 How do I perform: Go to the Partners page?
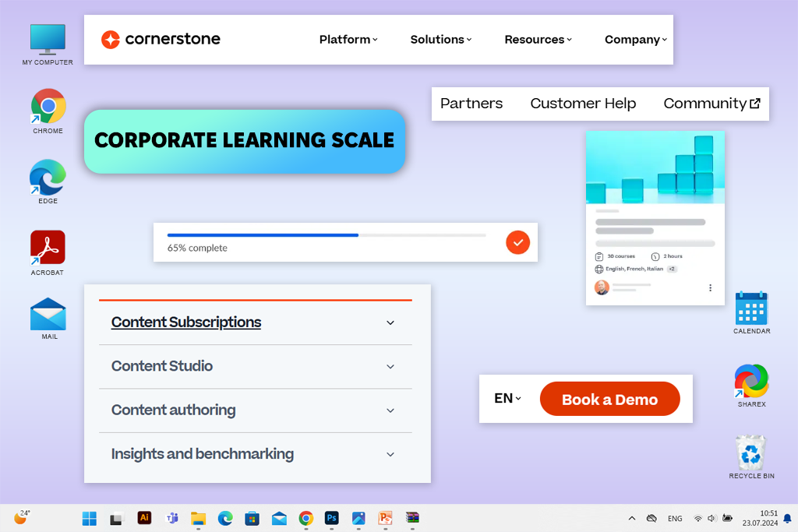tap(471, 104)
